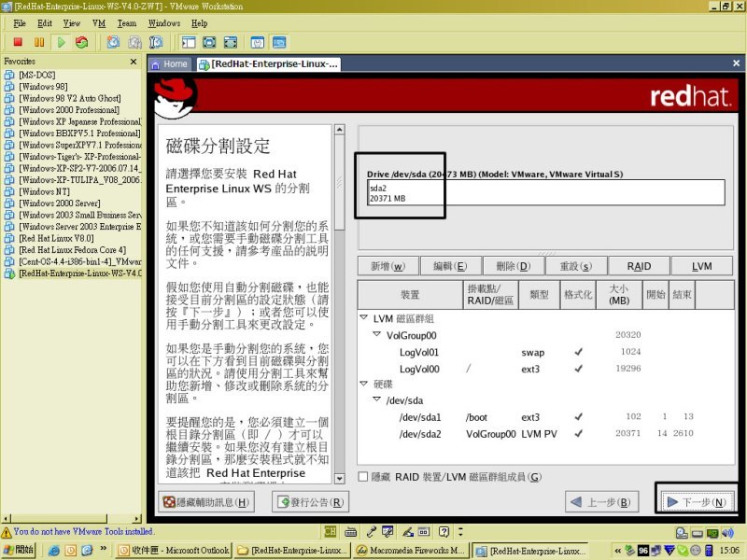Click the VMware Tools warning icon
Image resolution: width=747 pixels, height=560 pixels.
[7, 532]
